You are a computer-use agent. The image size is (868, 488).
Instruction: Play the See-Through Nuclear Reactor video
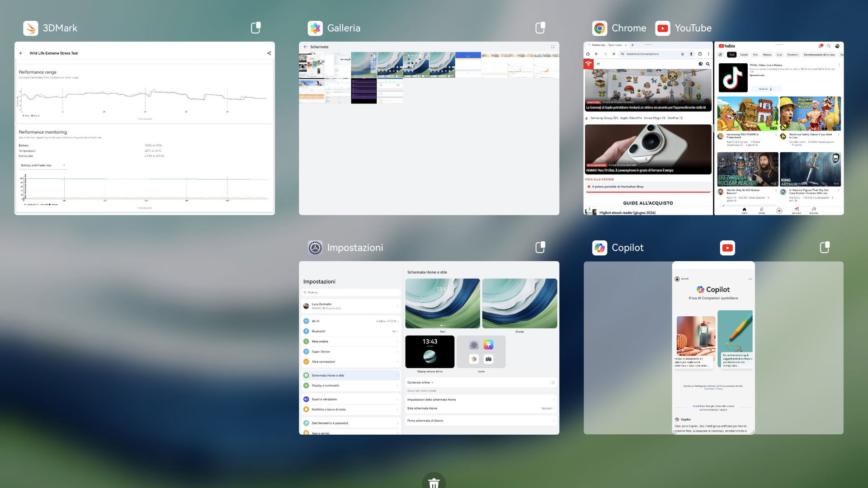tap(748, 169)
